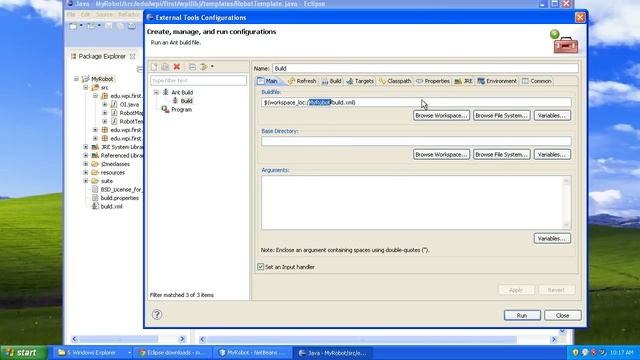The image size is (640, 360).
Task: Switch to the Environment tab
Action: (497, 81)
